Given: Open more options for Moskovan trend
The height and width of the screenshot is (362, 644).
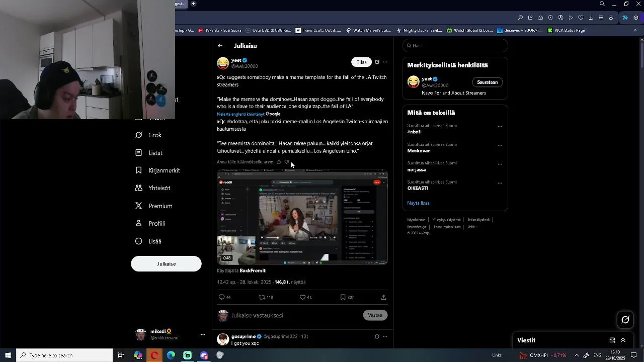Looking at the screenshot, I should click(x=500, y=145).
